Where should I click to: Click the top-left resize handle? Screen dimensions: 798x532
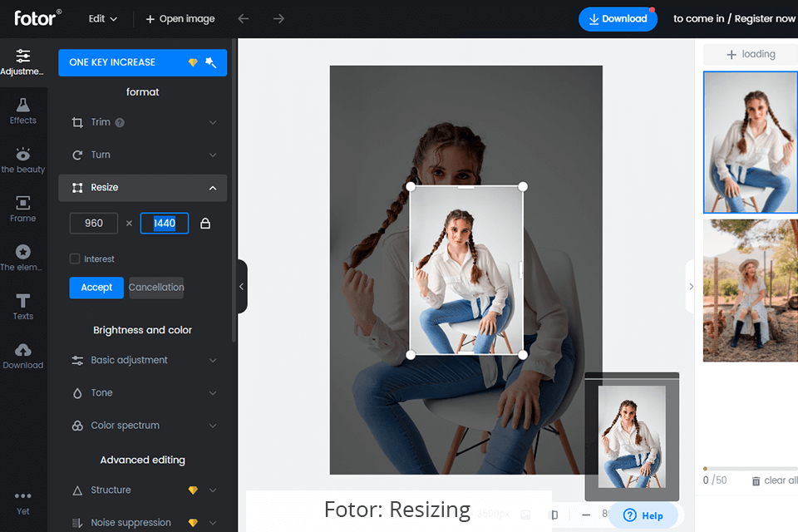(x=411, y=187)
